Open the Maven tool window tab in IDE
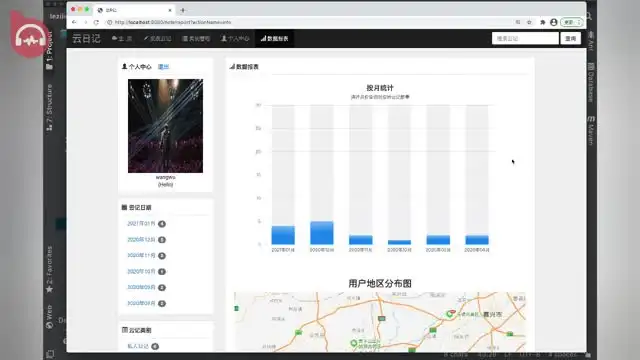This screenshot has height=360, width=640. tap(591, 130)
